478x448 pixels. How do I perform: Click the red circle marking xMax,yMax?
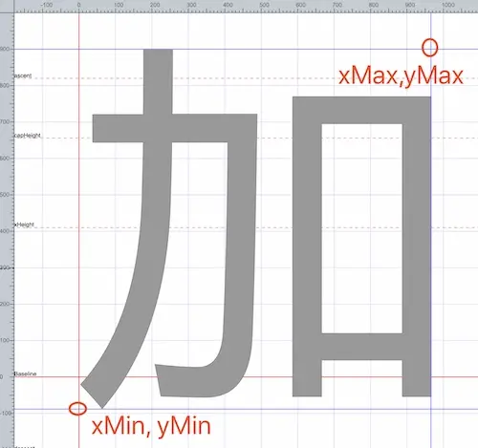coord(430,48)
